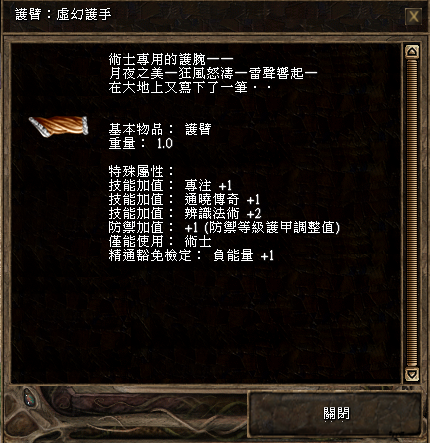Click the 關閉 button

point(336,414)
